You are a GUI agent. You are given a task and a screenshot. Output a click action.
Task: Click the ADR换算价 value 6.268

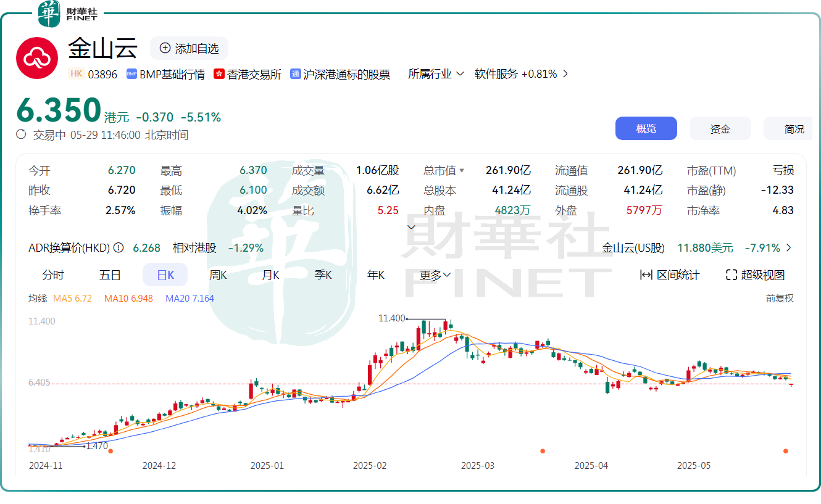coord(147,248)
